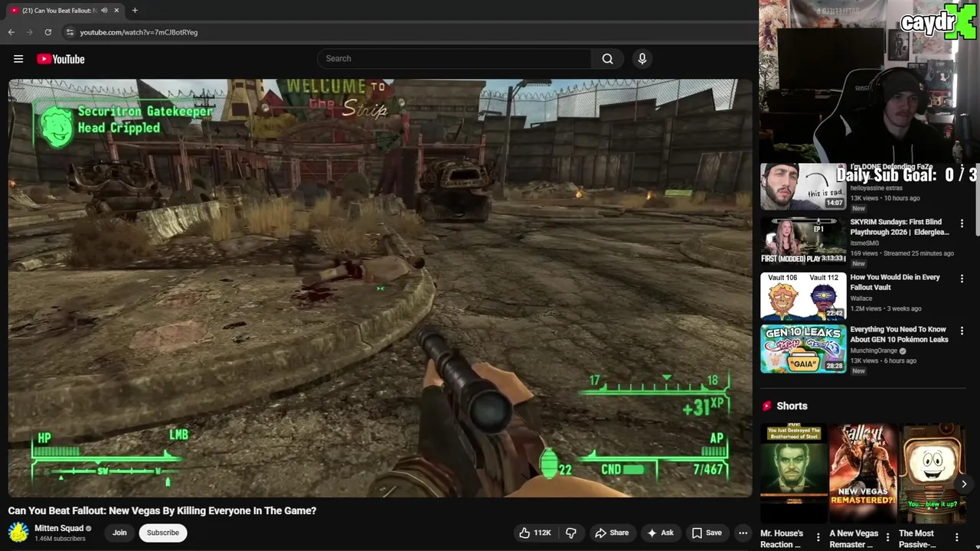Open GEN 10 LEAKS video thumbnail
Viewport: 980px width, 551px height.
coord(802,349)
